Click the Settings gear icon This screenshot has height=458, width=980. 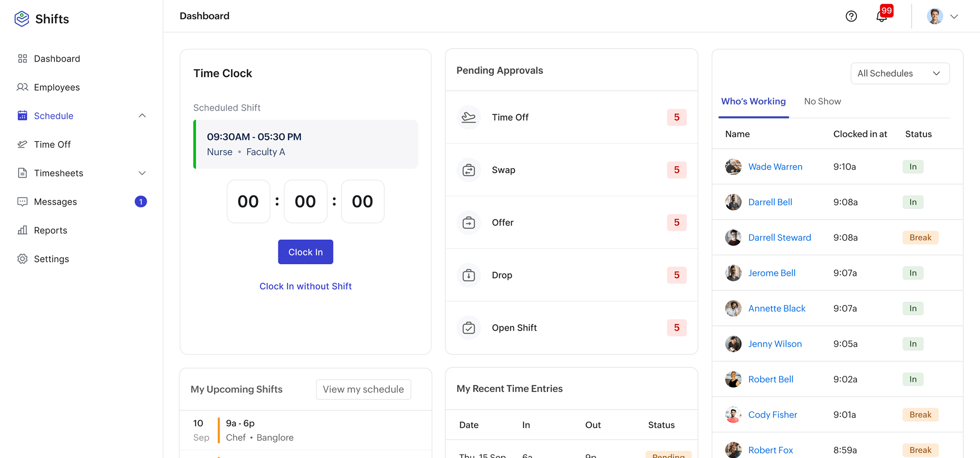[22, 258]
